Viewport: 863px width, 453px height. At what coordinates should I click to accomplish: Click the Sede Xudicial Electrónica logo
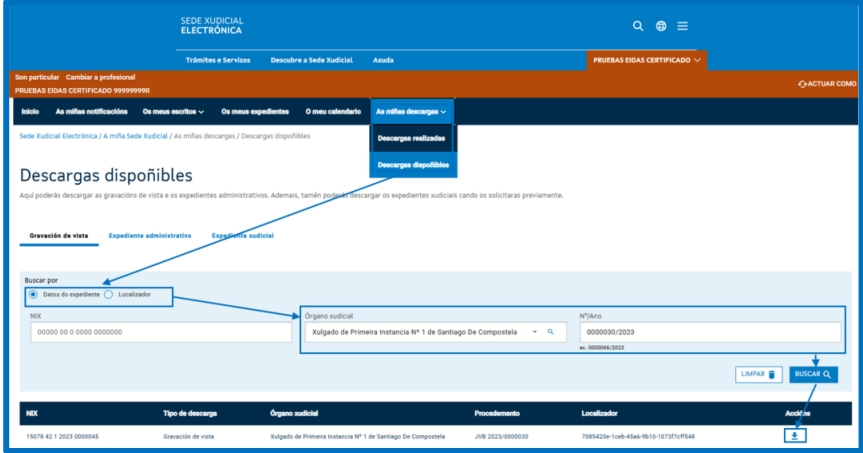coord(212,24)
